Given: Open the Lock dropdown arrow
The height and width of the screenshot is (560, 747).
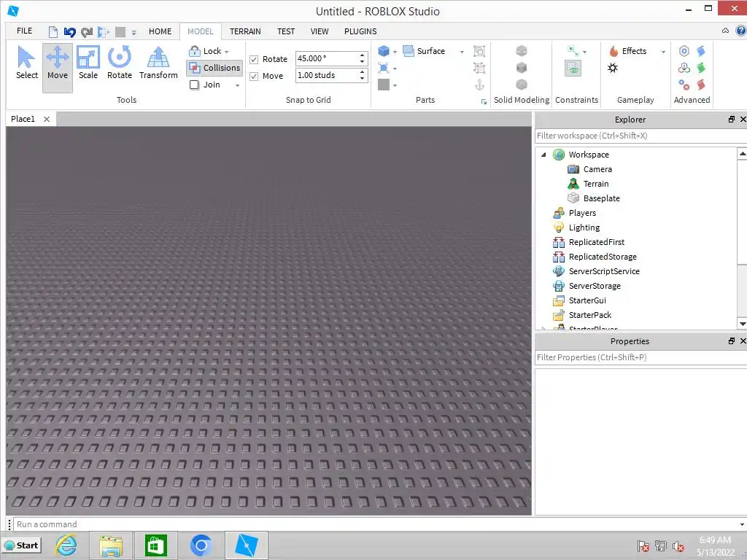Looking at the screenshot, I should tap(227, 52).
